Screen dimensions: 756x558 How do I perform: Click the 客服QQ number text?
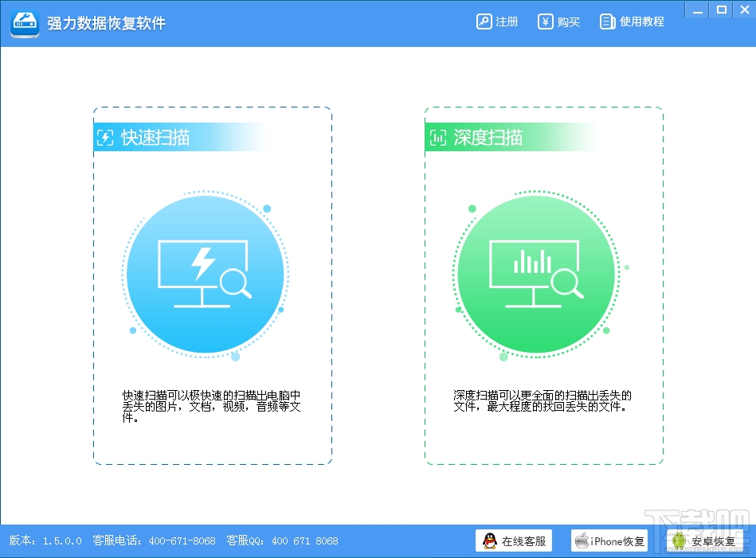[282, 540]
